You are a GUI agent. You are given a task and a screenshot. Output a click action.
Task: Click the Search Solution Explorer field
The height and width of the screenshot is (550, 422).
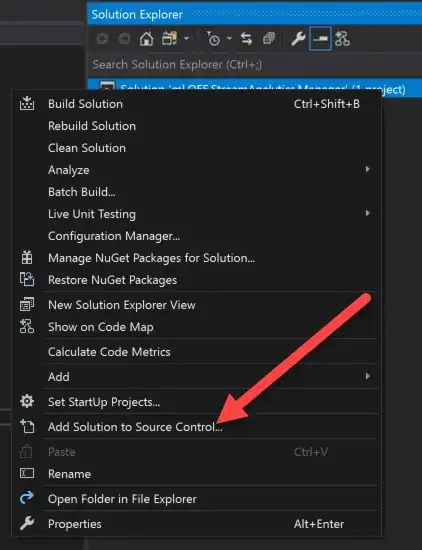[x=255, y=65]
